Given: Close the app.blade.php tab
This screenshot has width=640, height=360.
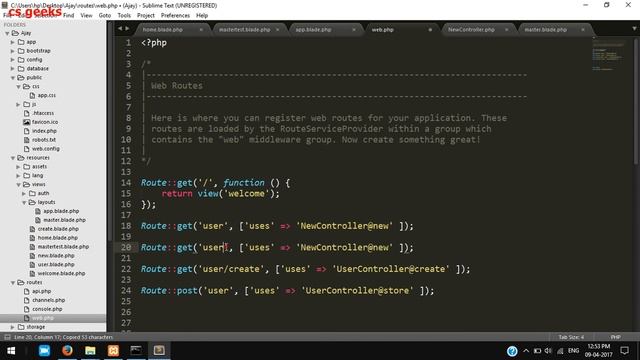Looking at the screenshot, I should (354, 30).
